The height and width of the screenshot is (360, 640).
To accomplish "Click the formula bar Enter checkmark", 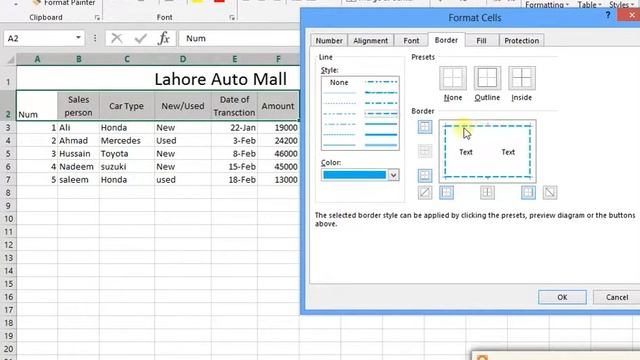I will click(141, 38).
